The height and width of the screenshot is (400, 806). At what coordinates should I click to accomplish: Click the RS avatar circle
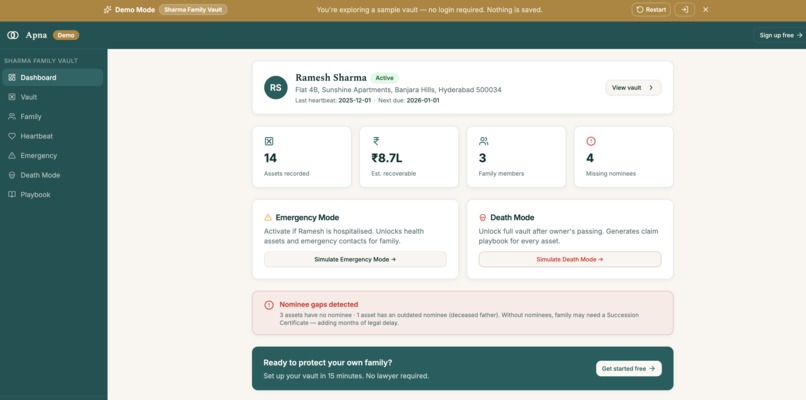276,87
